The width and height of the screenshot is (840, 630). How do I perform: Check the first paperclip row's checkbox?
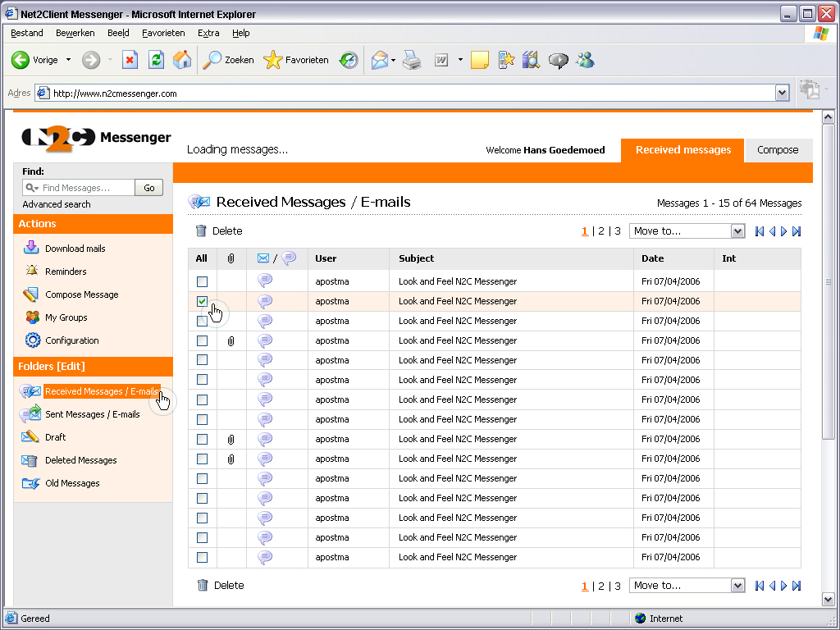point(202,340)
